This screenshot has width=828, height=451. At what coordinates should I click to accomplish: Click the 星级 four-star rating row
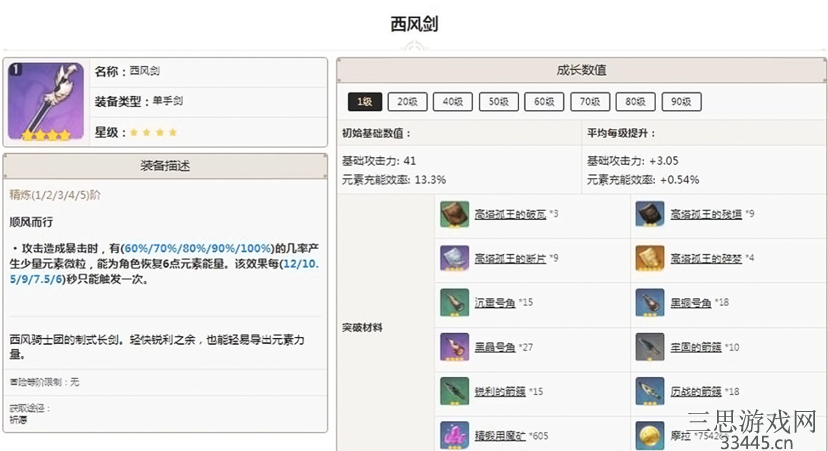[x=209, y=132]
